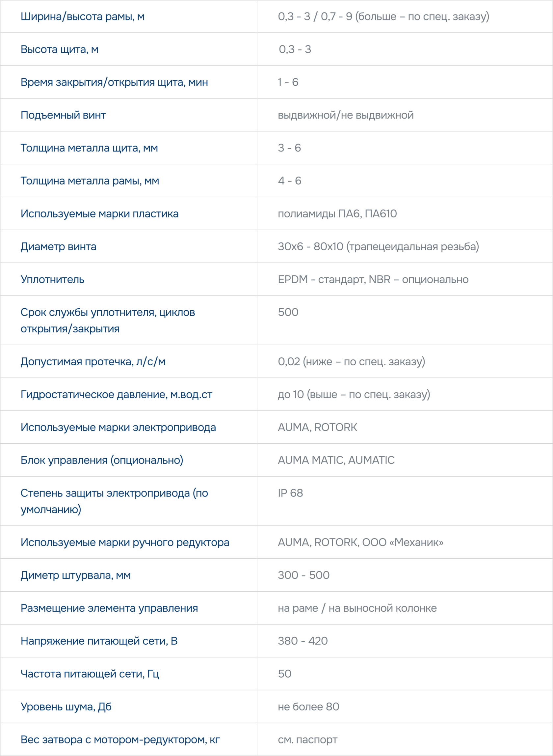553x756 pixels.
Task: Click the 'Толщина металла рамы, мм' label
Action: pyautogui.click(x=90, y=181)
